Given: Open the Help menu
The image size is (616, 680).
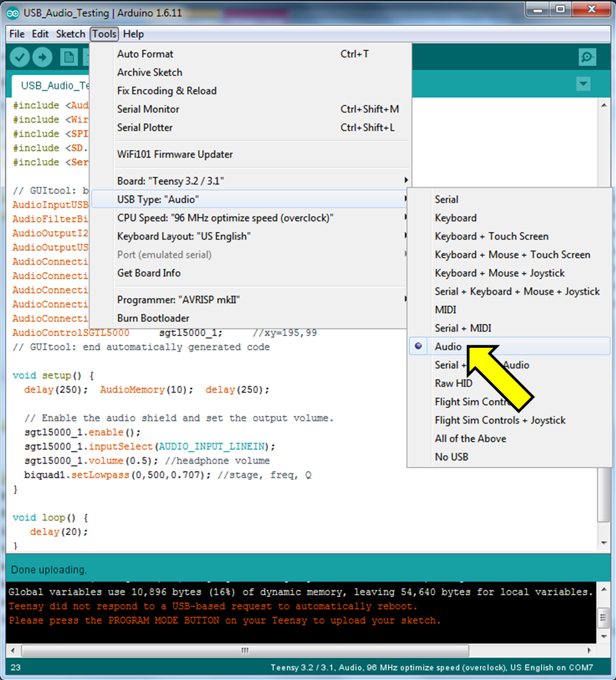Looking at the screenshot, I should click(x=133, y=34).
